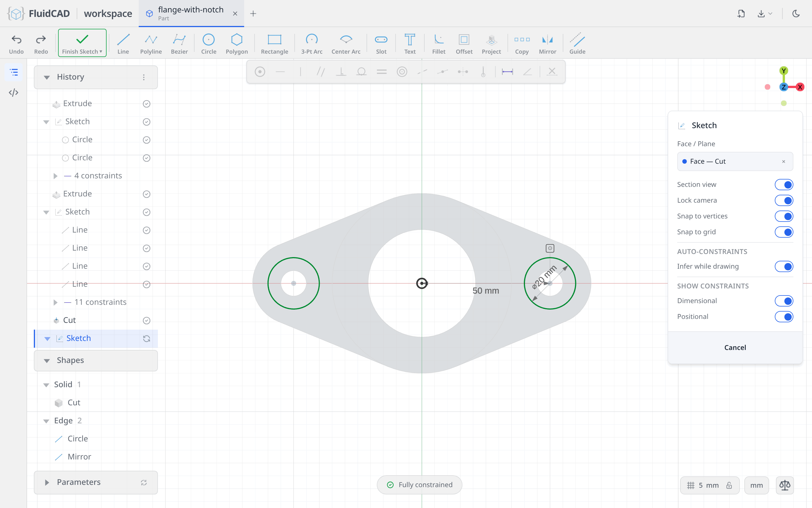
Task: Toggle Section view switch
Action: [x=784, y=185]
